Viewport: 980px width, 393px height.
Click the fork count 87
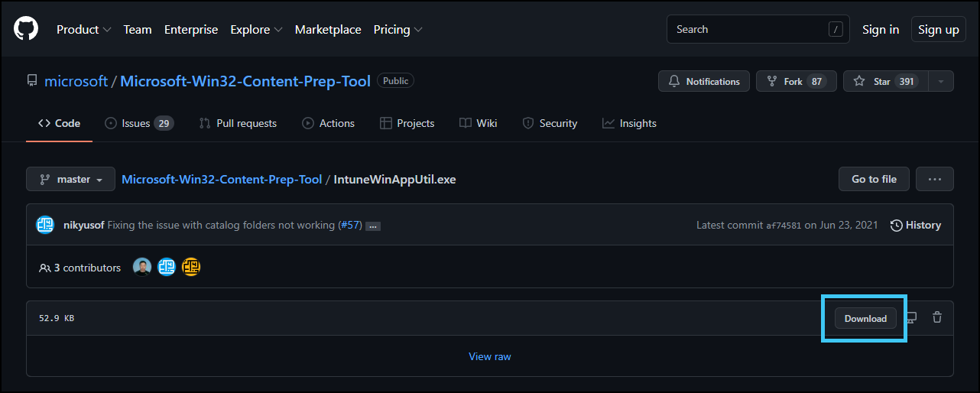pyautogui.click(x=816, y=81)
